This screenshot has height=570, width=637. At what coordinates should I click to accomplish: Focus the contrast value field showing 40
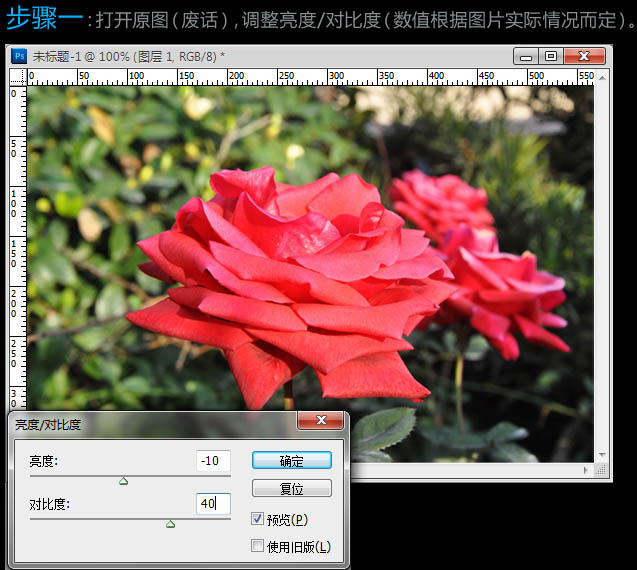point(213,504)
